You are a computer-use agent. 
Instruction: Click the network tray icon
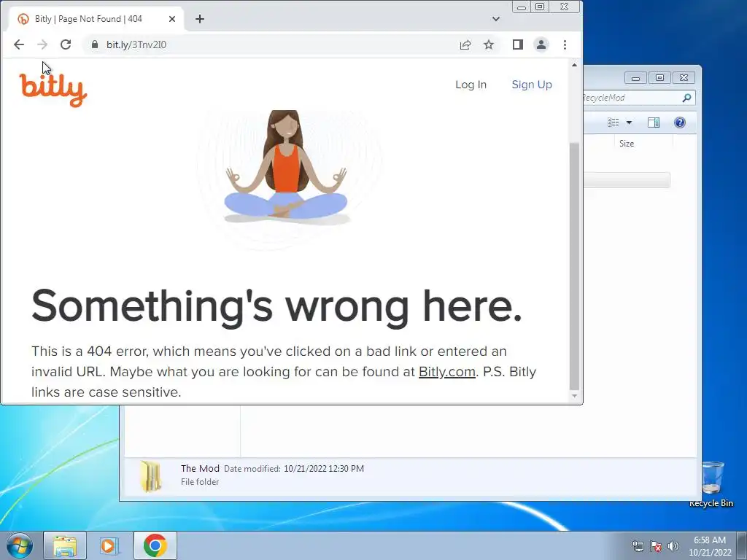click(638, 546)
